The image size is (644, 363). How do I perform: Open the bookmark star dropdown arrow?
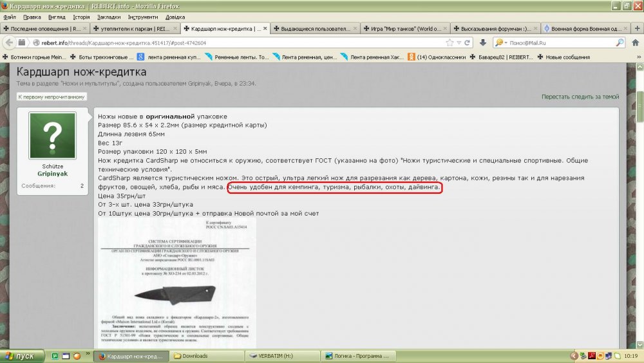click(459, 42)
